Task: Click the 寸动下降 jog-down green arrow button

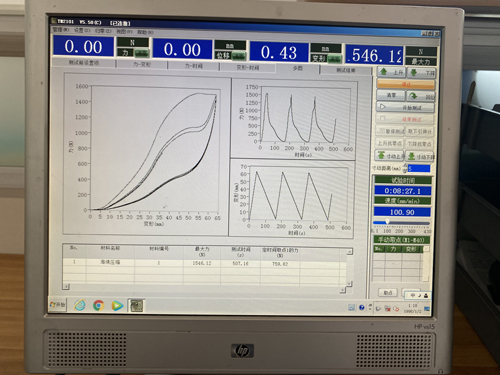Action: 420,156
